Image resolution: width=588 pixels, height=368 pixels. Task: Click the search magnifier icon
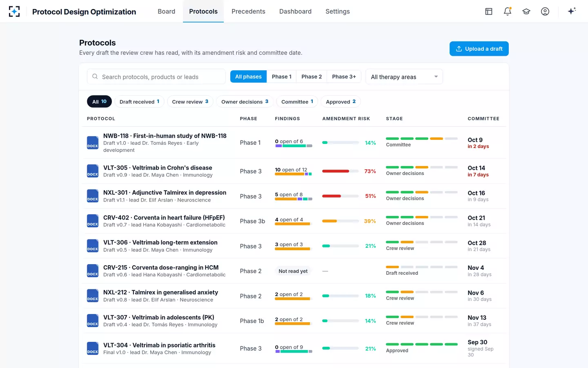[95, 76]
